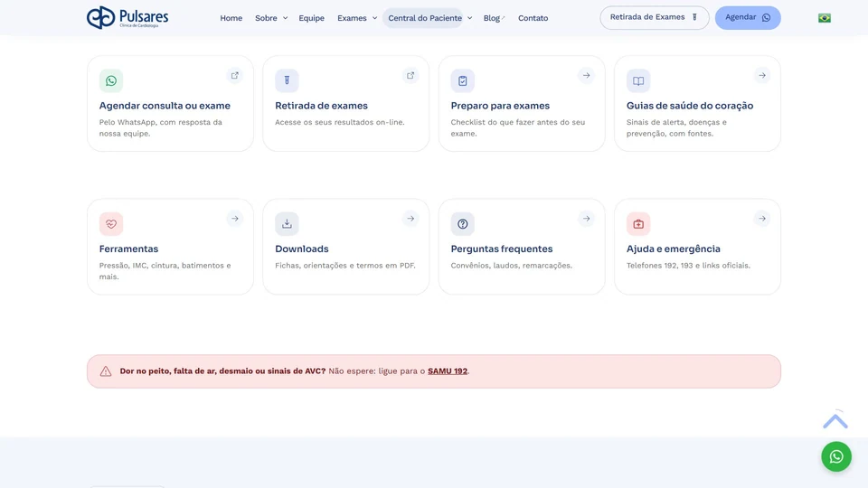Follow the SAMU 192 emergency link
The width and height of the screenshot is (868, 488).
448,371
